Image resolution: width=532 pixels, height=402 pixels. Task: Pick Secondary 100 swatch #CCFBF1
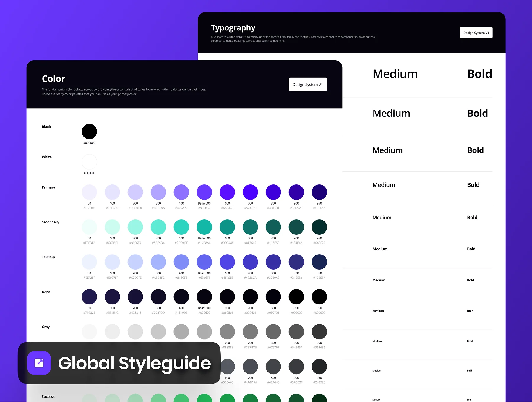click(x=112, y=227)
